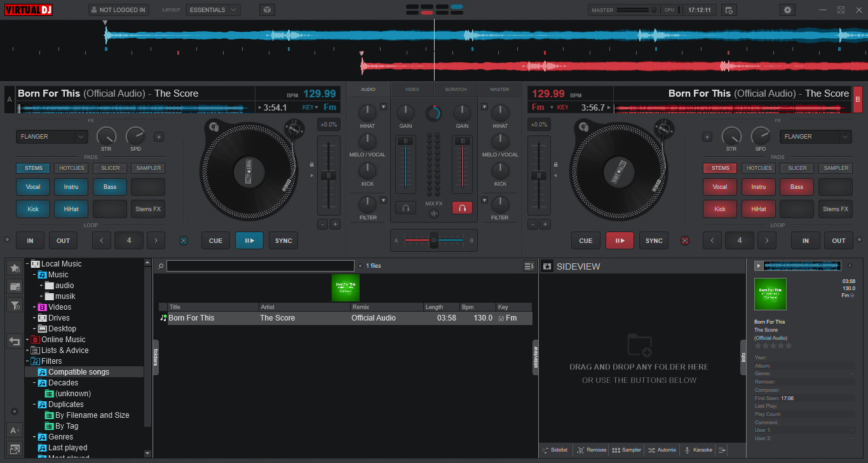Expand the Online Music tree node

pos(27,340)
